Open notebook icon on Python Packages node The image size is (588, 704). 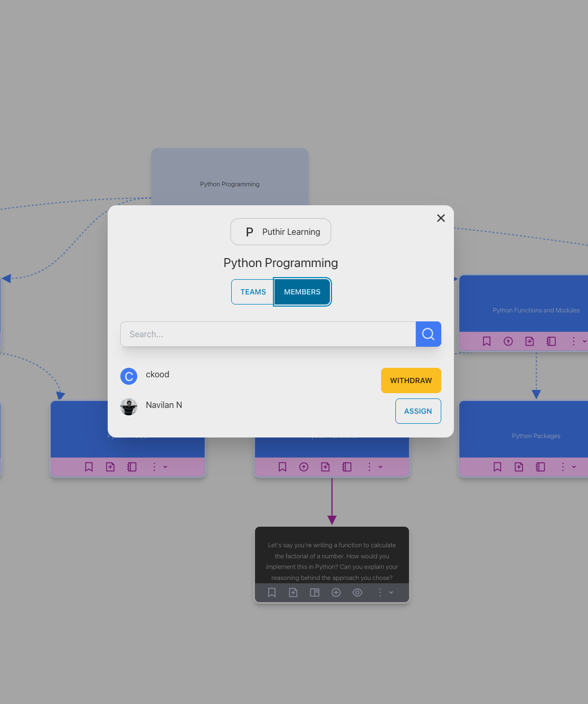click(x=540, y=467)
